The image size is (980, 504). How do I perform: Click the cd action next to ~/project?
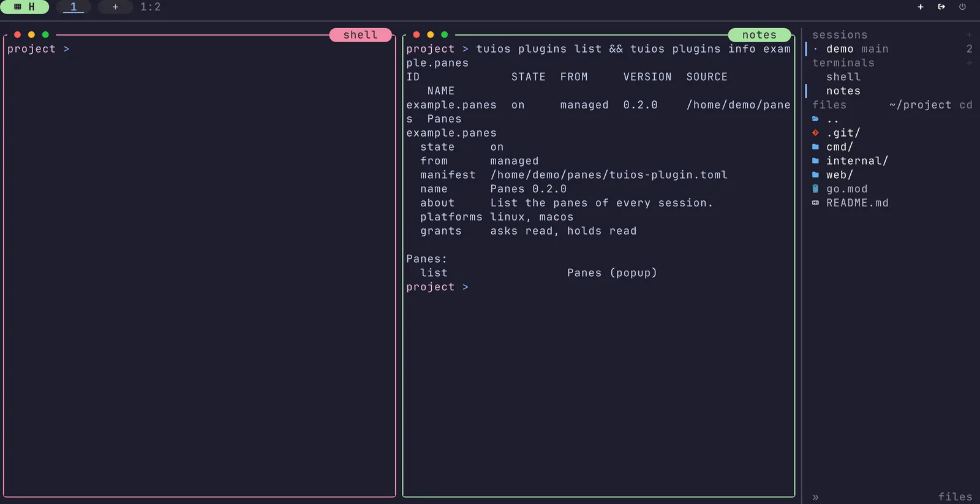966,105
